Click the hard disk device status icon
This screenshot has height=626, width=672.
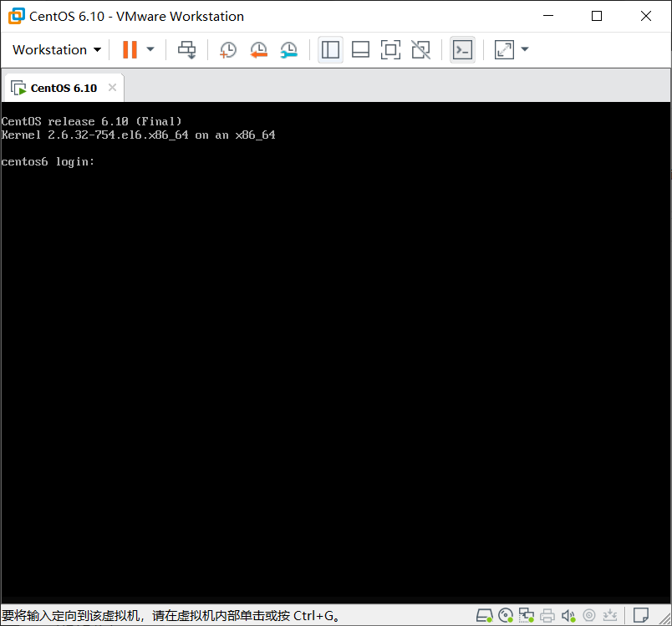tap(484, 616)
